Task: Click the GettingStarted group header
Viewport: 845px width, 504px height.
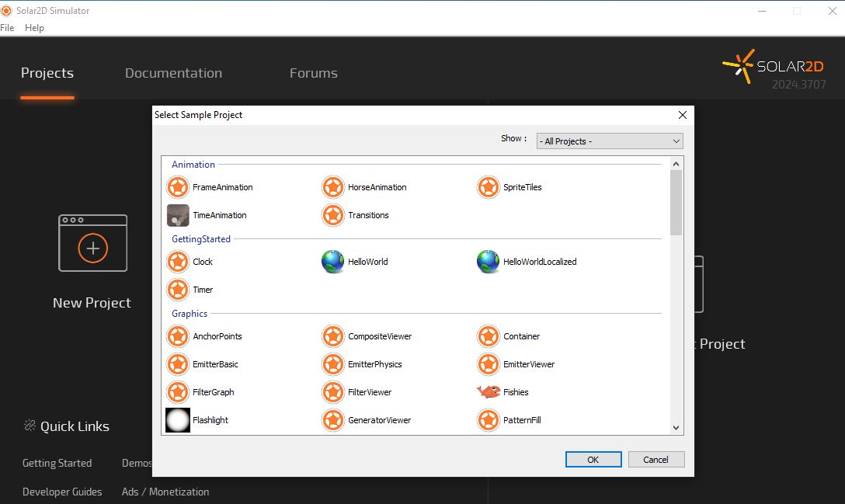Action: click(x=201, y=238)
